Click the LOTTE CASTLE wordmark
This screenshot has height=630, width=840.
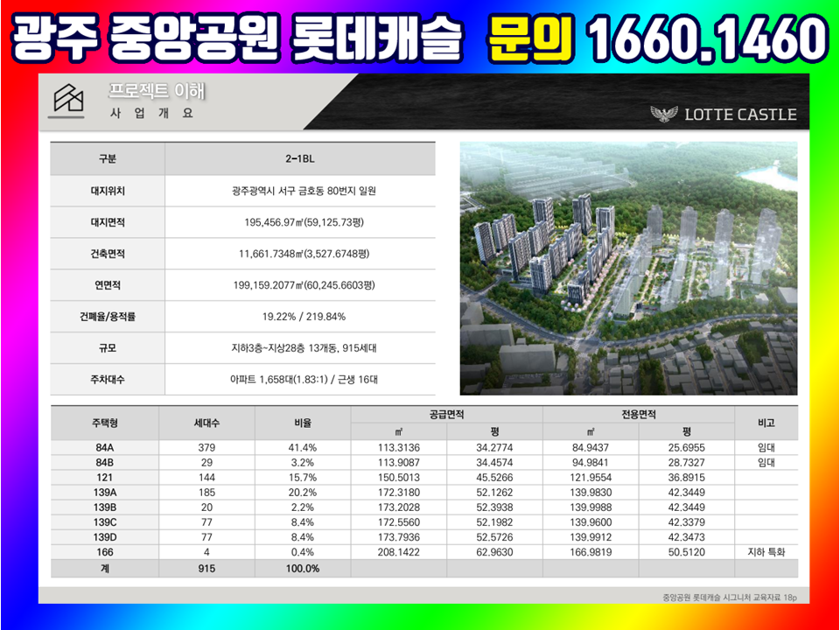(x=740, y=114)
